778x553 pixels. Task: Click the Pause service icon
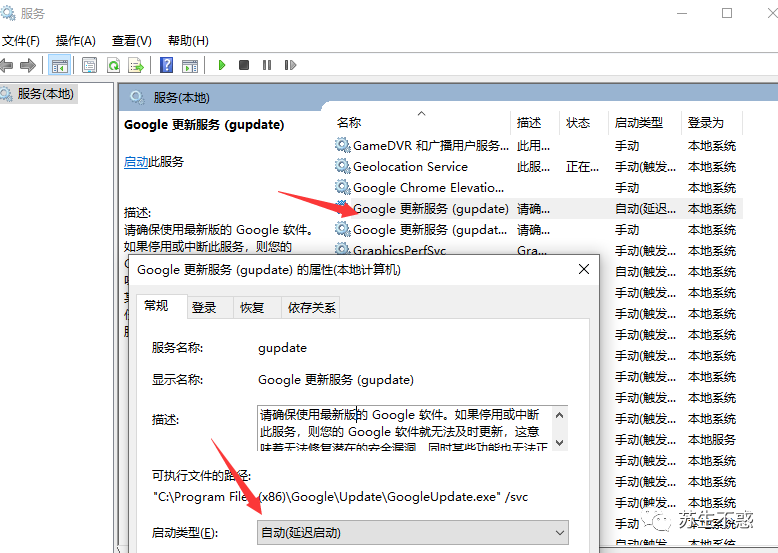pos(267,65)
